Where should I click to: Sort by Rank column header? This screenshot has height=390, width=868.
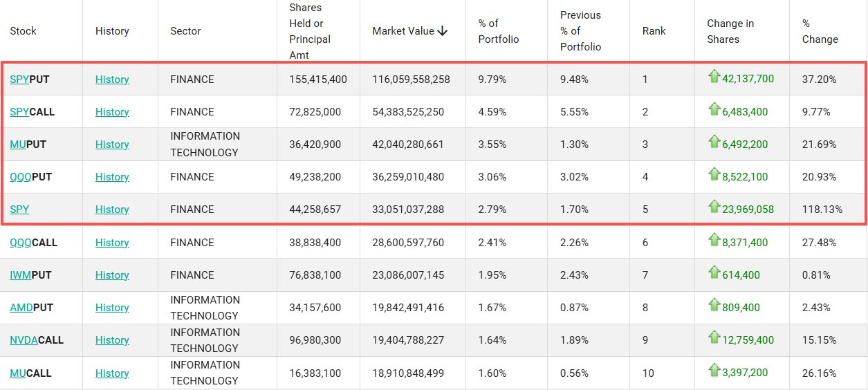pyautogui.click(x=654, y=31)
